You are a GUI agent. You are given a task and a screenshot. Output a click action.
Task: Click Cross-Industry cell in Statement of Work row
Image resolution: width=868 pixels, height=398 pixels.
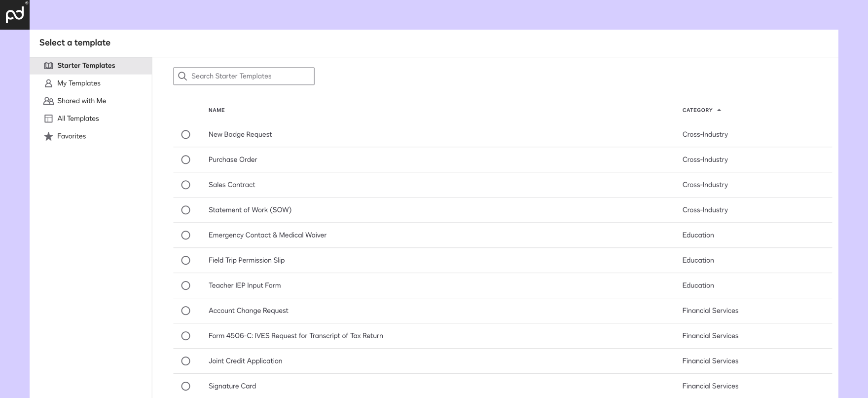pyautogui.click(x=705, y=210)
